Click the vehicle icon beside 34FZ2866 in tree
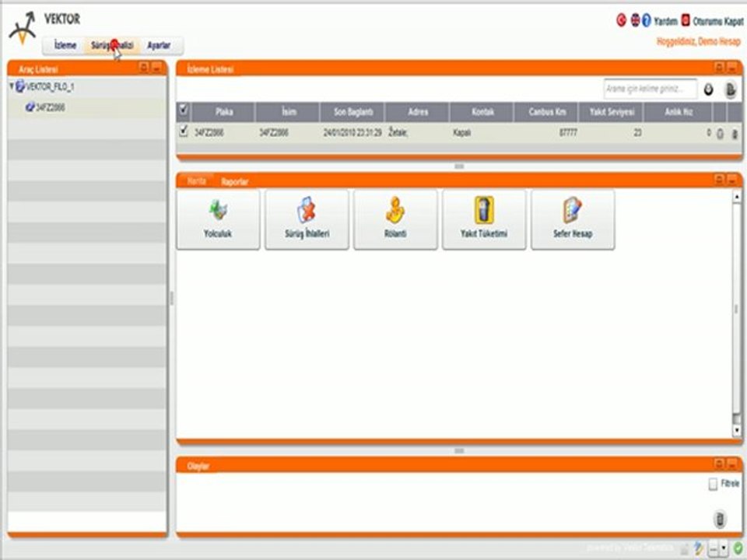Viewport: 747px width, 560px height. coord(30,107)
